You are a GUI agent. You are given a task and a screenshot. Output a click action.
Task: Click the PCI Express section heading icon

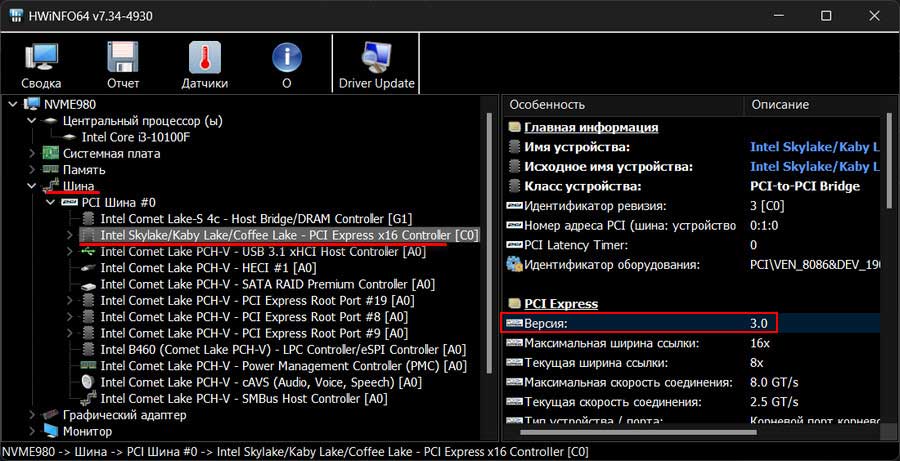point(515,304)
